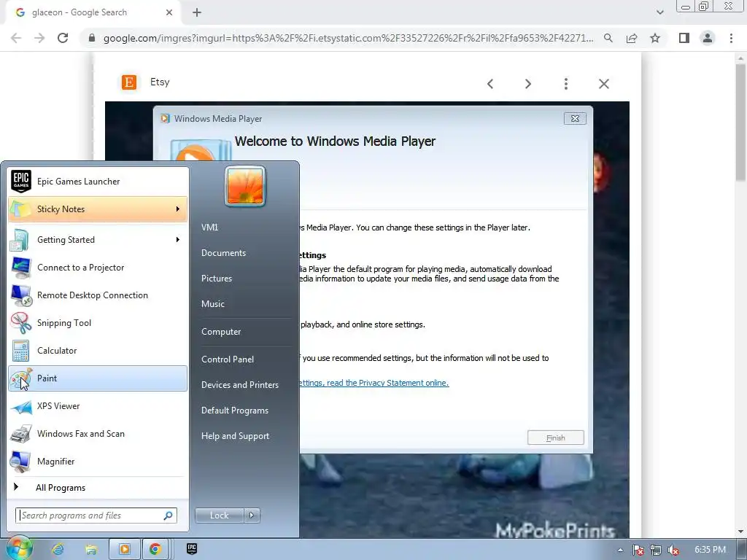Click the muted volume tray icon

point(673,550)
